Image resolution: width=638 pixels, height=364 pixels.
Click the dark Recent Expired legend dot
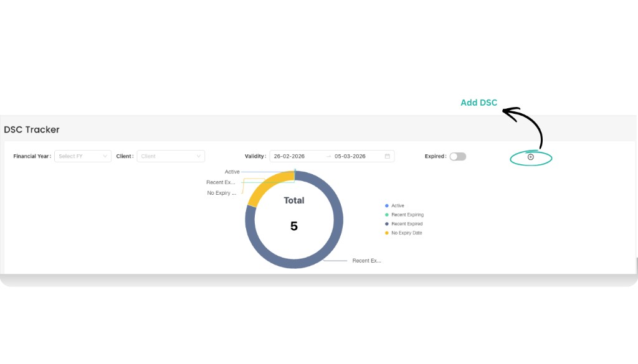pos(387,223)
